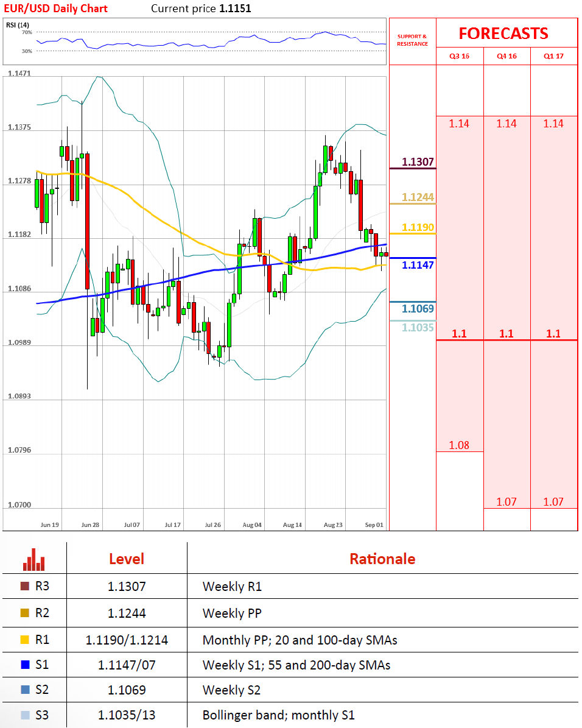Image resolution: width=582 pixels, height=728 pixels.
Task: Click the 1.1086 price axis label
Action: (x=19, y=289)
